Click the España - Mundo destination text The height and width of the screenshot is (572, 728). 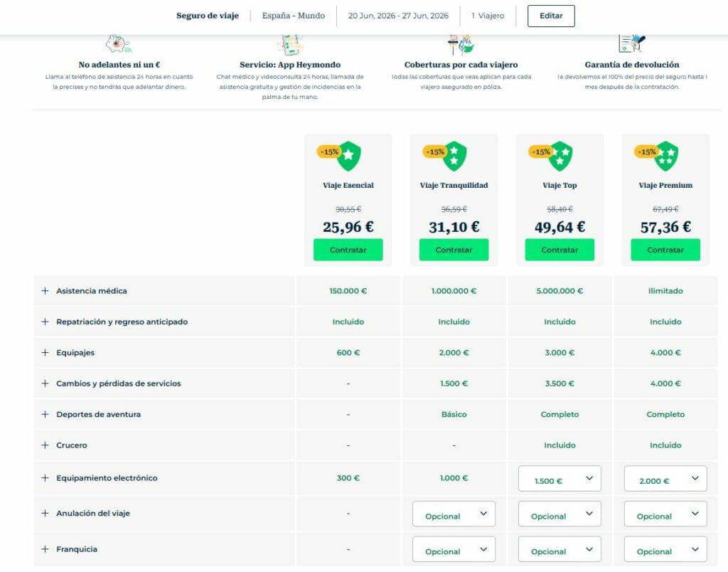(x=294, y=16)
